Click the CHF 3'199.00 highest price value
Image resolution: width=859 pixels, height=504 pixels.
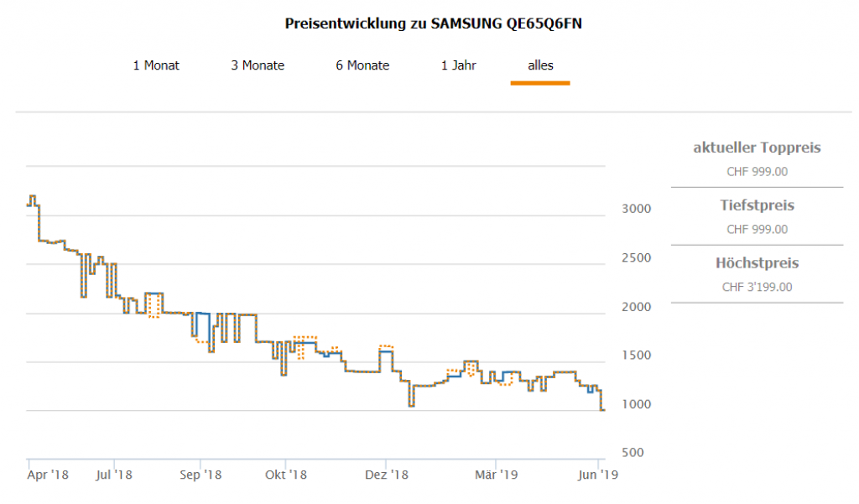point(757,287)
